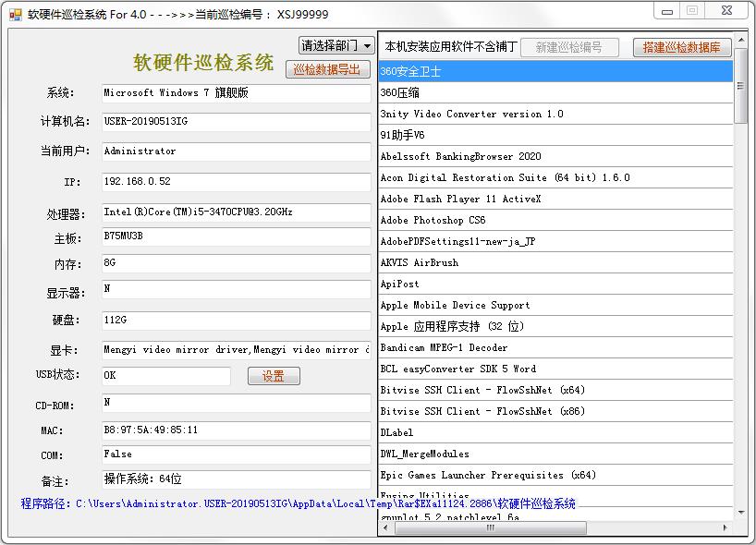Click the 新建巡检编号 button
Viewport: 756px width, 545px height.
(568, 47)
